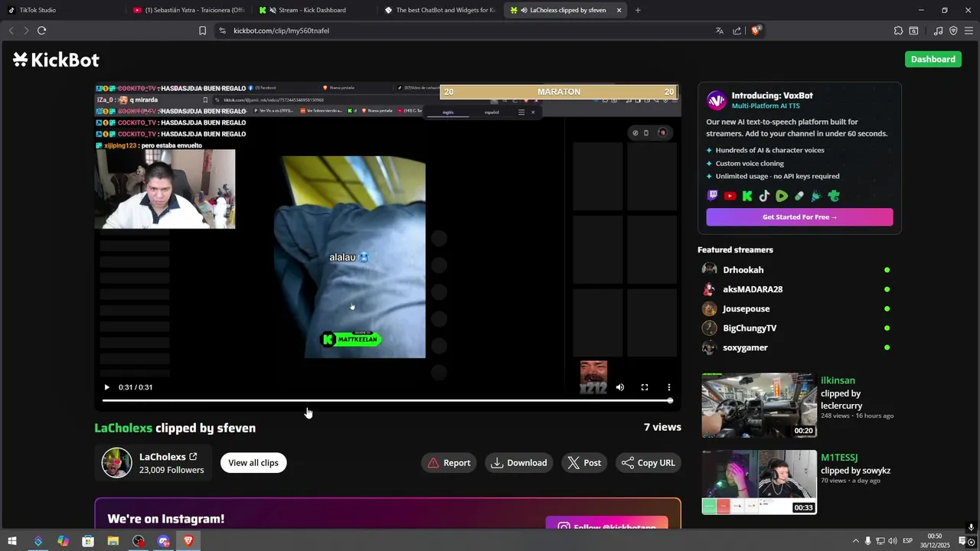The width and height of the screenshot is (980, 551).
Task: Switch to best ChatBot and Widgets tab
Action: coord(439,10)
